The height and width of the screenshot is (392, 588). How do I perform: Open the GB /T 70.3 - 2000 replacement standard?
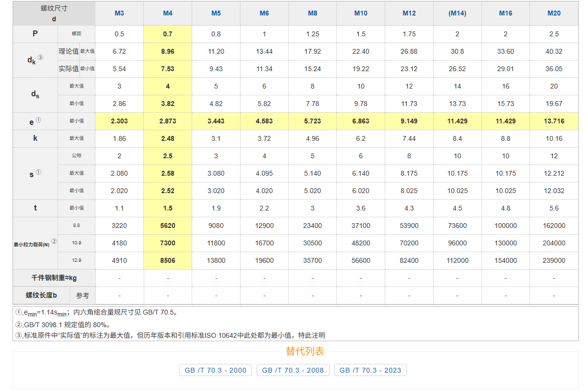(215, 370)
